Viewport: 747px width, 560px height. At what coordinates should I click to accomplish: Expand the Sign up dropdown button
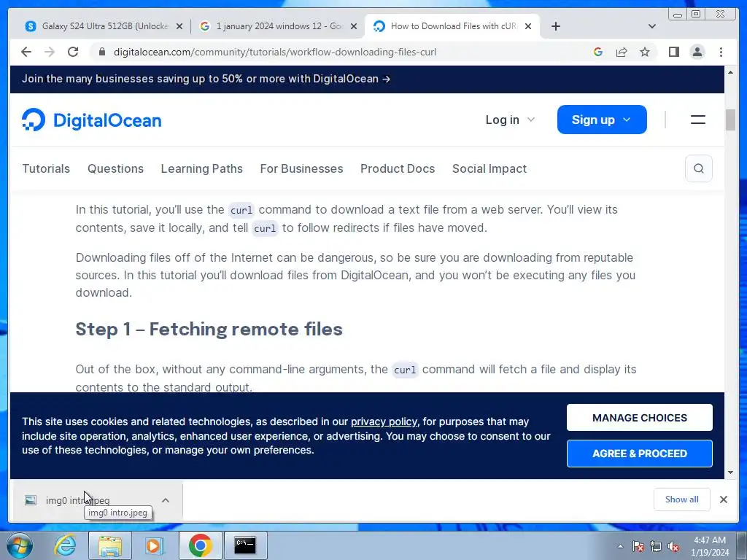pyautogui.click(x=602, y=120)
